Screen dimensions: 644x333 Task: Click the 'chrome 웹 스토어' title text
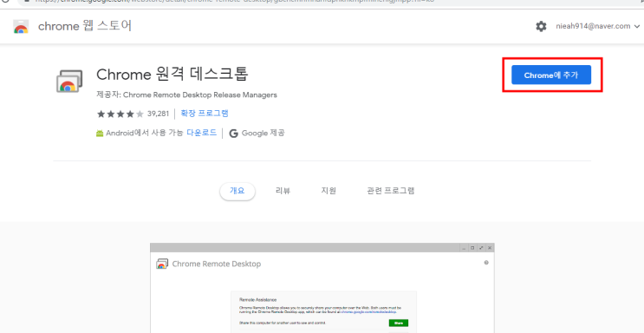point(85,26)
